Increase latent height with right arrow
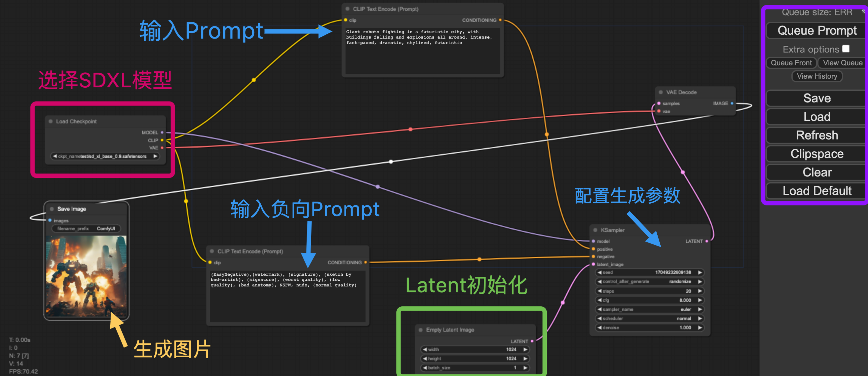This screenshot has height=376, width=868. click(x=525, y=359)
